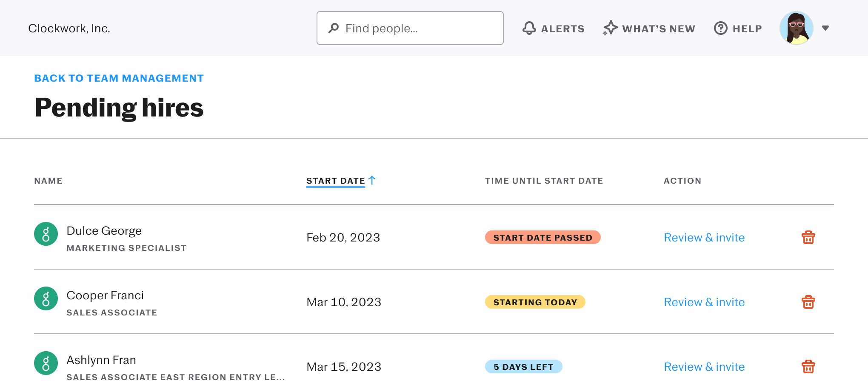The height and width of the screenshot is (392, 868).
Task: Click the Help question mark icon
Action: click(x=720, y=28)
